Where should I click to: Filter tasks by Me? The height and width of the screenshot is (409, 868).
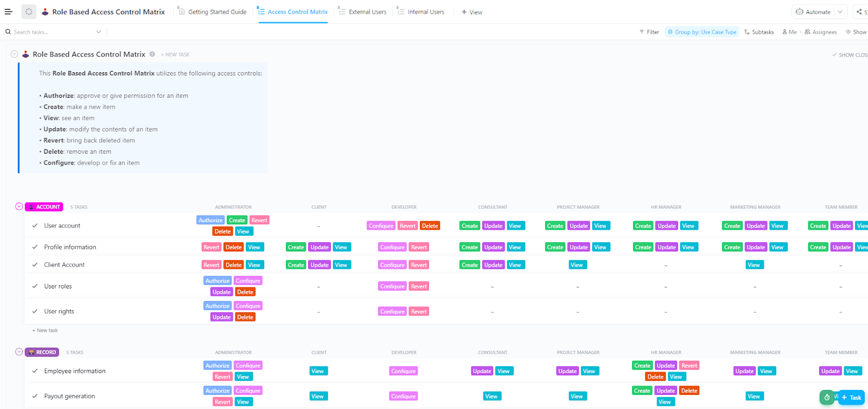point(789,32)
